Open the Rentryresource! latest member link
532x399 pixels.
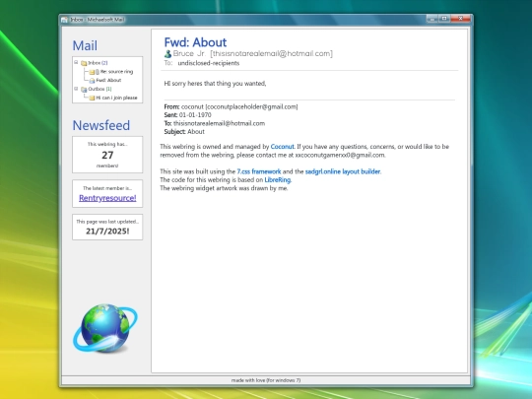pos(107,198)
